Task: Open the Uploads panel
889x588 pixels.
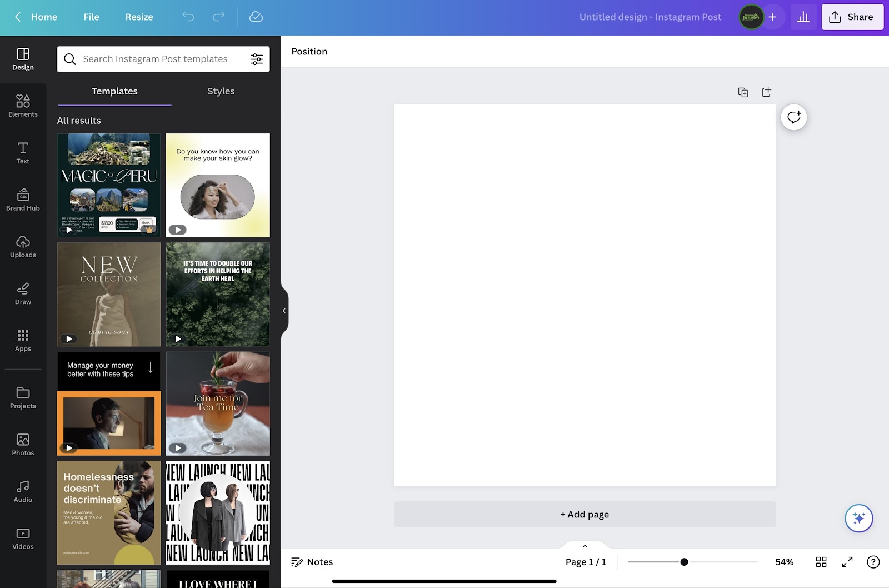Action: pyautogui.click(x=23, y=247)
